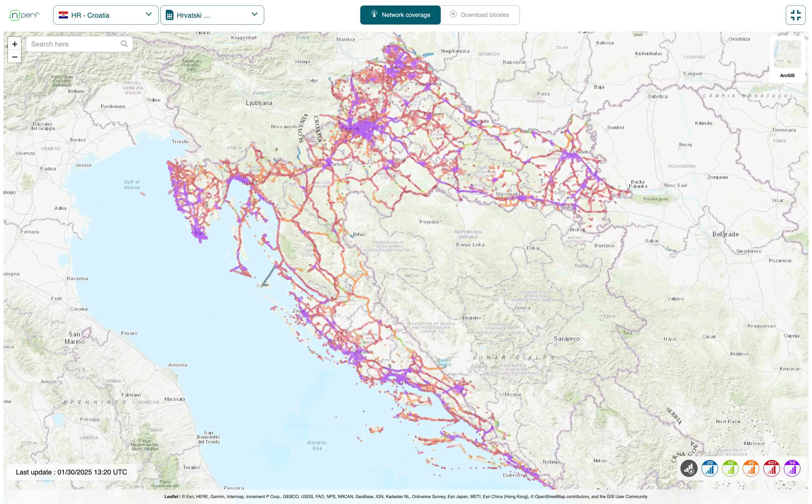Click the Belgrade city label
The width and height of the screenshot is (812, 504).
pos(726,234)
